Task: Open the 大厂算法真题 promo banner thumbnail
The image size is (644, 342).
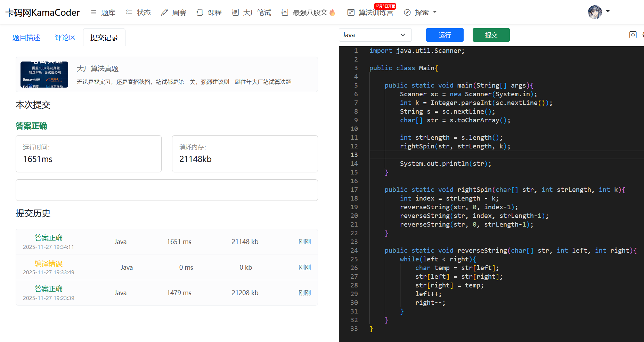Action: click(x=44, y=74)
